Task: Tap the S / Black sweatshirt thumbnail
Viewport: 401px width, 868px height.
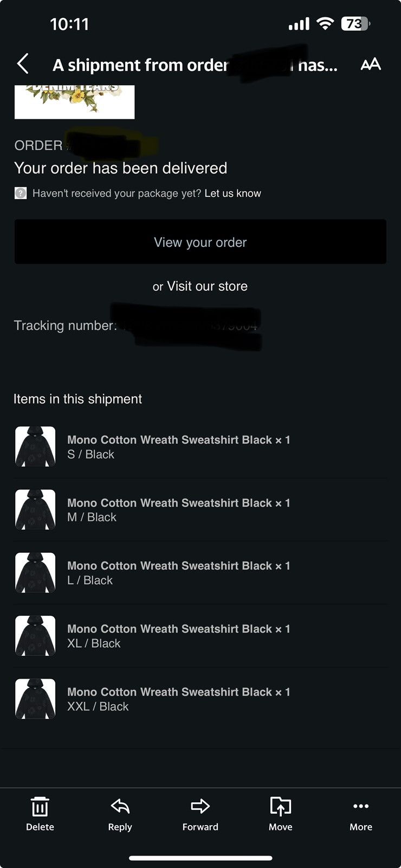Action: (35, 446)
